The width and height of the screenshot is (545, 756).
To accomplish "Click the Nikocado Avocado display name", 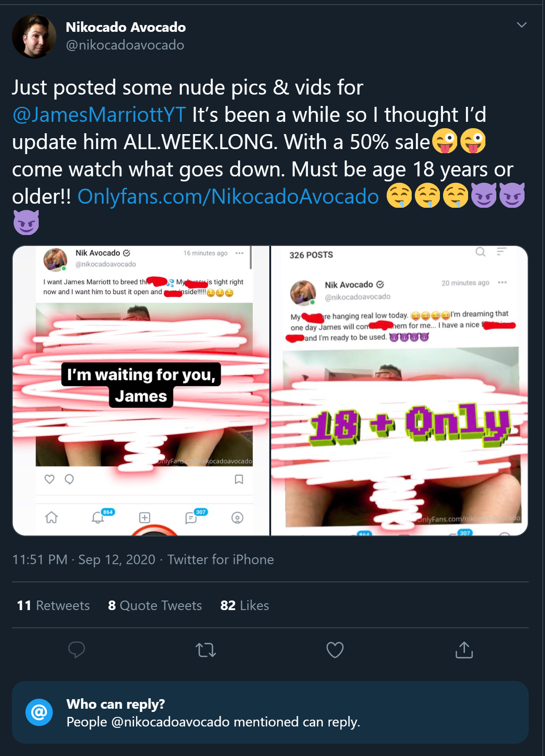I will point(126,27).
